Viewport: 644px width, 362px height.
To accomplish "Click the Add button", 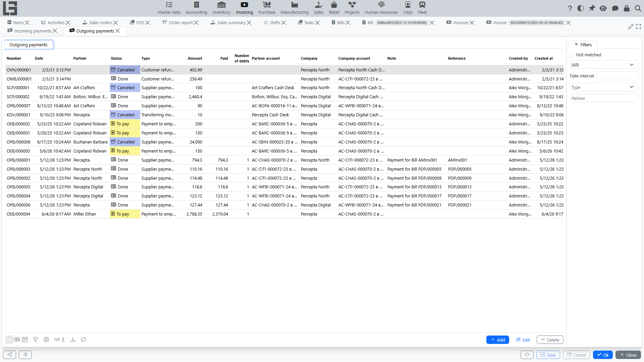I will click(498, 340).
